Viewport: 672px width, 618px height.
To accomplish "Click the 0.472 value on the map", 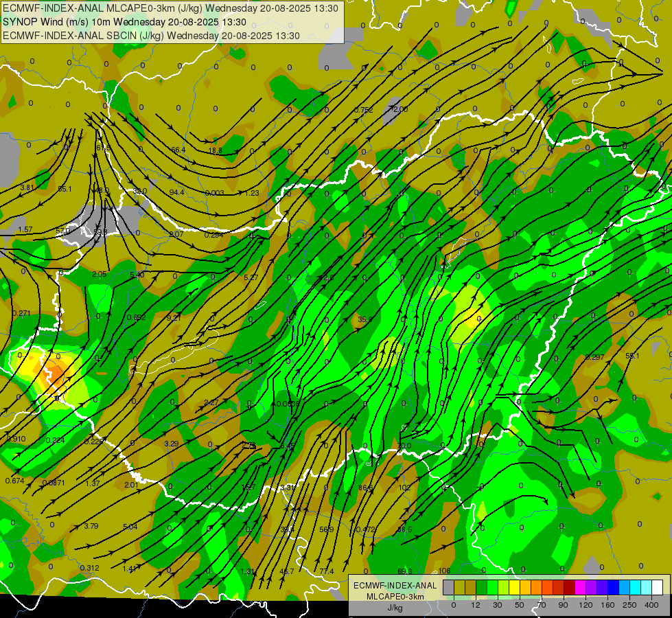I will click(x=366, y=529).
